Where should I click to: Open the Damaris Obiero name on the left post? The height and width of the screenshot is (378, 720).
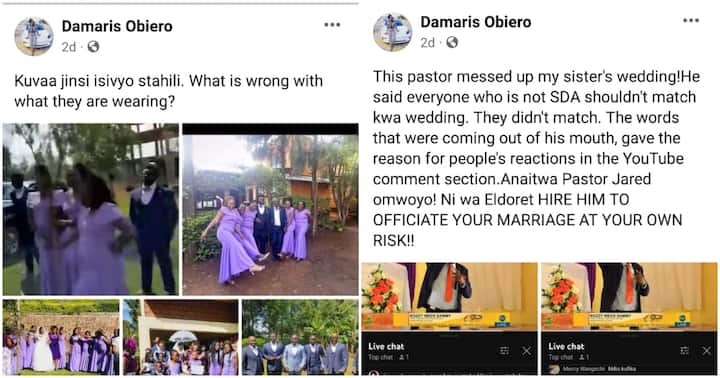[x=117, y=26]
